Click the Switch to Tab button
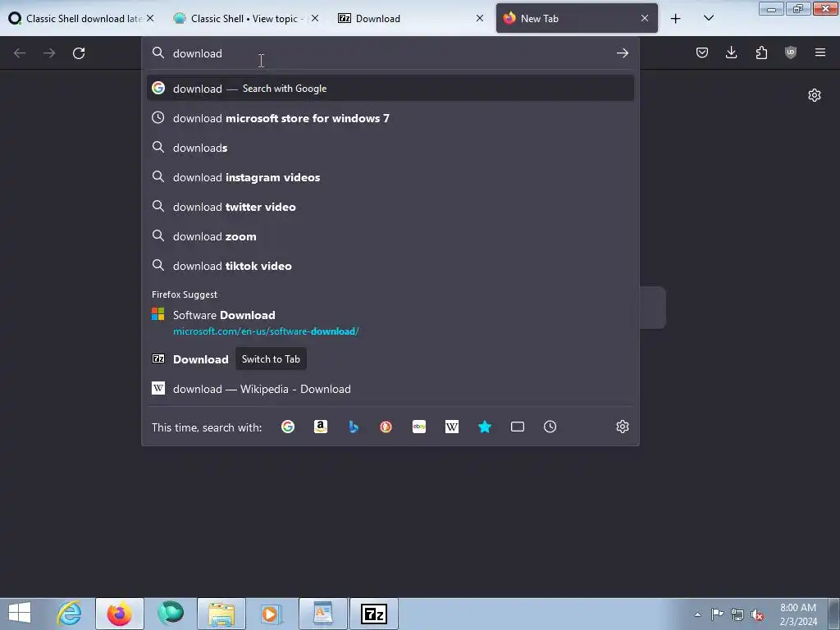 [x=271, y=359]
